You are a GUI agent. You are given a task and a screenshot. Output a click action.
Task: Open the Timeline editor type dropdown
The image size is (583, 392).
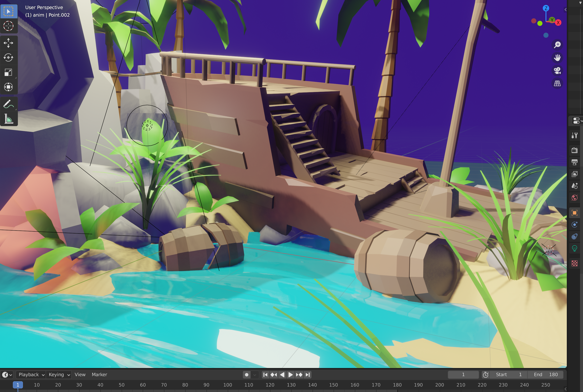pyautogui.click(x=7, y=375)
